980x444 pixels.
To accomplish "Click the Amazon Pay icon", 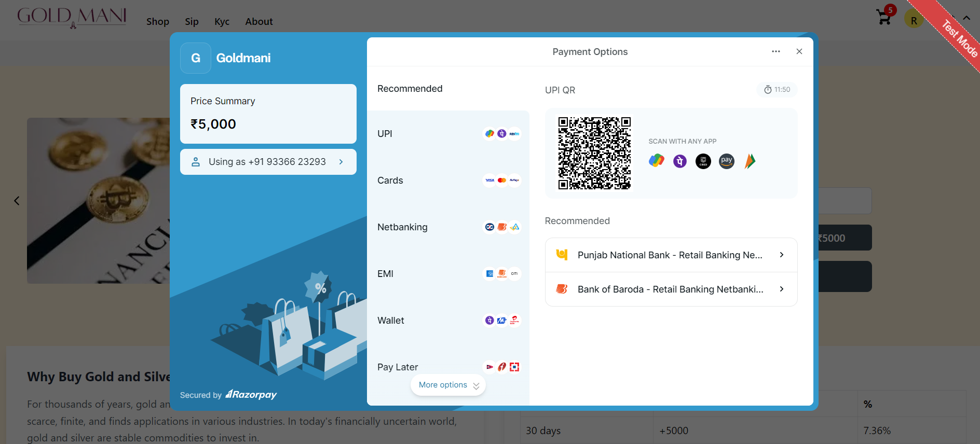I will pyautogui.click(x=727, y=161).
